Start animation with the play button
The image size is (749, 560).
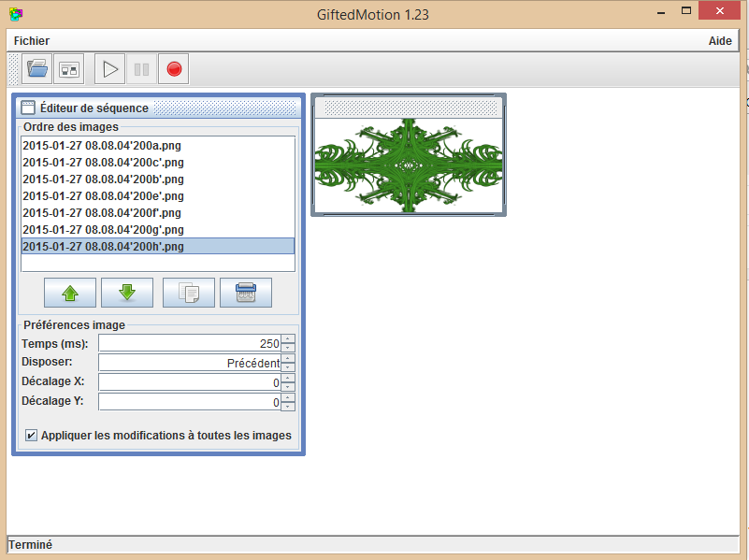(x=110, y=68)
